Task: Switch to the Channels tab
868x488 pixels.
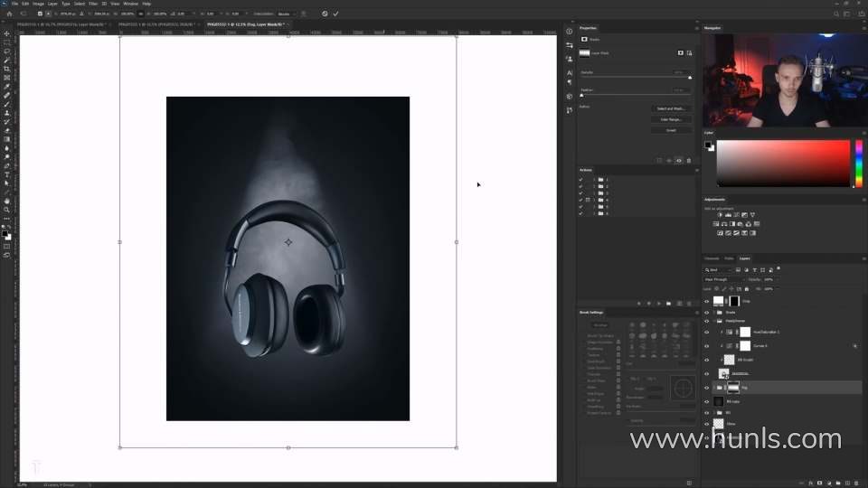Action: (712, 258)
